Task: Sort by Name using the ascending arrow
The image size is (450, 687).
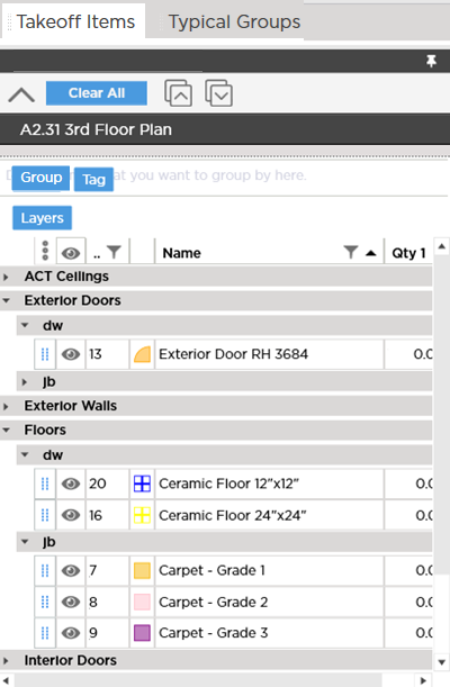Action: (x=371, y=253)
